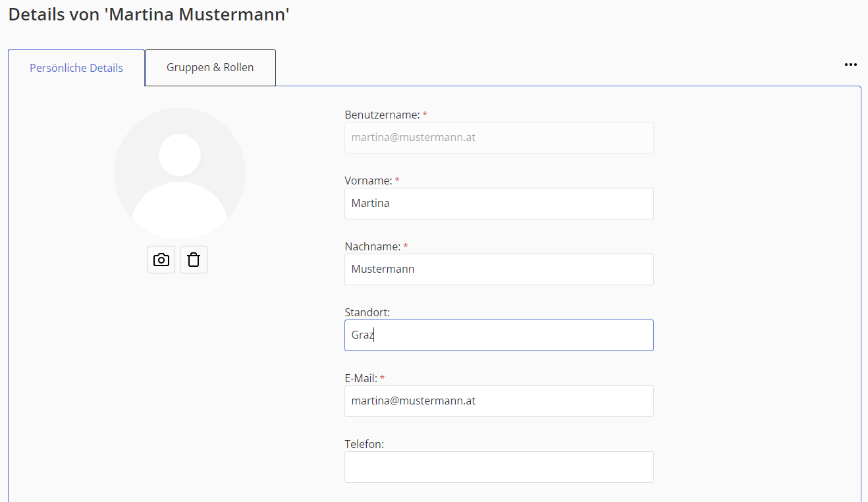Select the Nachname label above its field

point(372,246)
